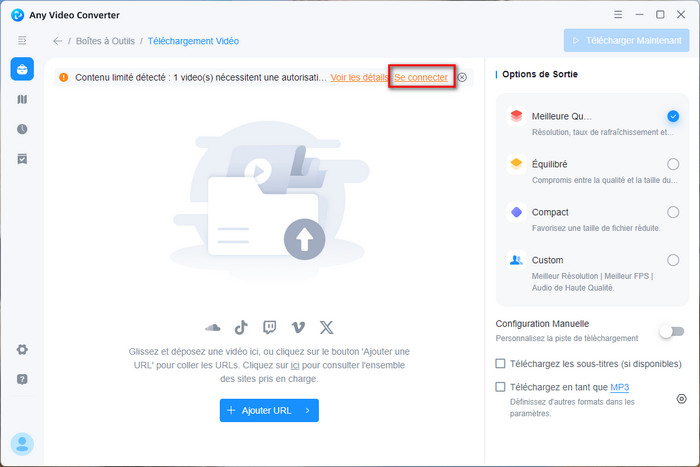The image size is (700, 467).
Task: Click the Voir les détails link
Action: coord(360,77)
